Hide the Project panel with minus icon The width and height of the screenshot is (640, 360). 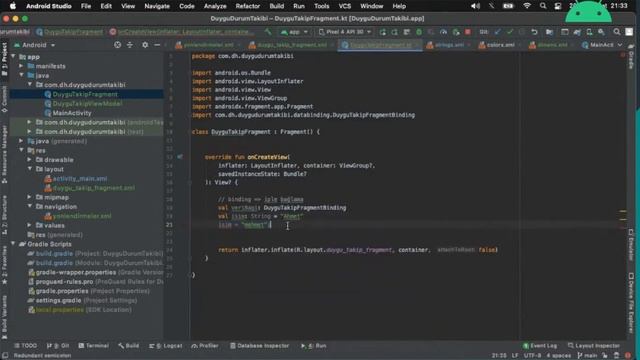(157, 45)
